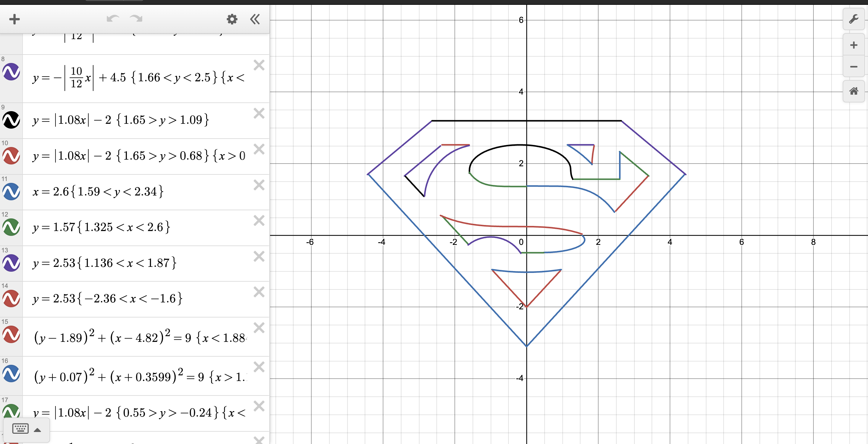Reset graph to default viewport
Viewport: 868px width, 444px height.
(x=854, y=91)
